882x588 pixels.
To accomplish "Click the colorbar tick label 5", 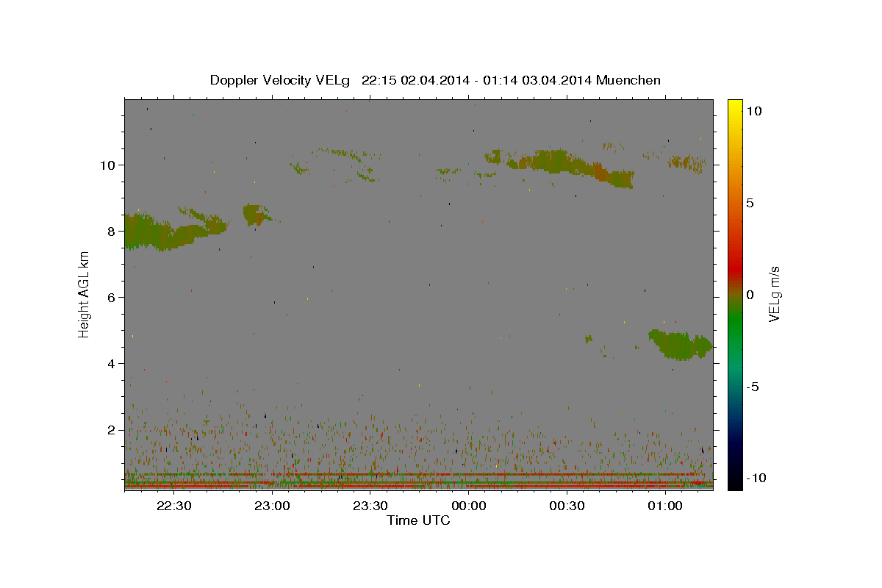I will coord(750,203).
